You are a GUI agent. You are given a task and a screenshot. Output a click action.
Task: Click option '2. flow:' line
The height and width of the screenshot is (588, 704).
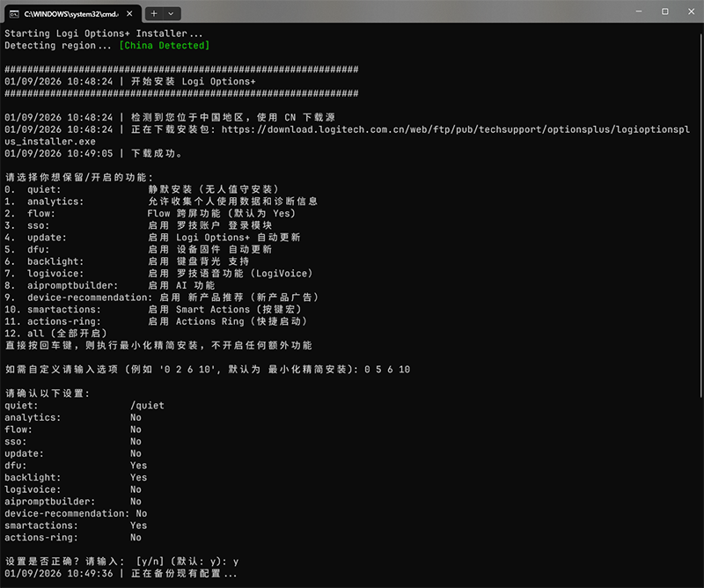[x=150, y=213]
